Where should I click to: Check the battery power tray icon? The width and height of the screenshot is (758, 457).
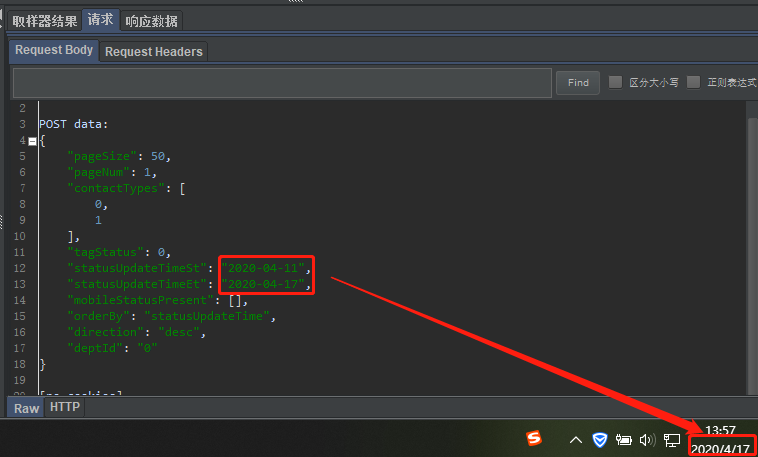[624, 440]
